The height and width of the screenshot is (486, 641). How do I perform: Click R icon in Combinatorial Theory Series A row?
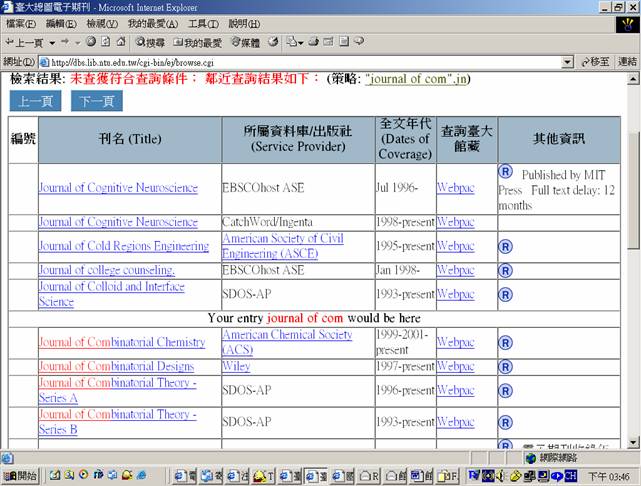pos(505,391)
